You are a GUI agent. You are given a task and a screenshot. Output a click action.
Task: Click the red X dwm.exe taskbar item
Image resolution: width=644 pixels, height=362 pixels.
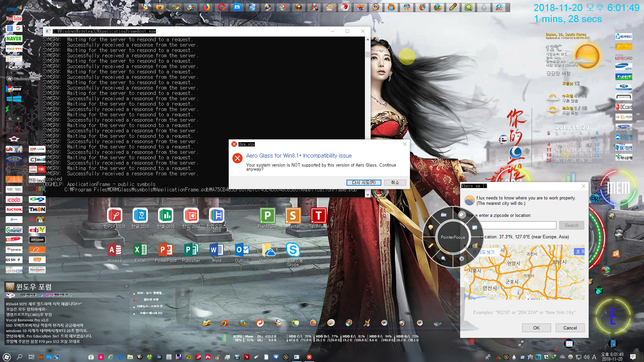point(309,357)
